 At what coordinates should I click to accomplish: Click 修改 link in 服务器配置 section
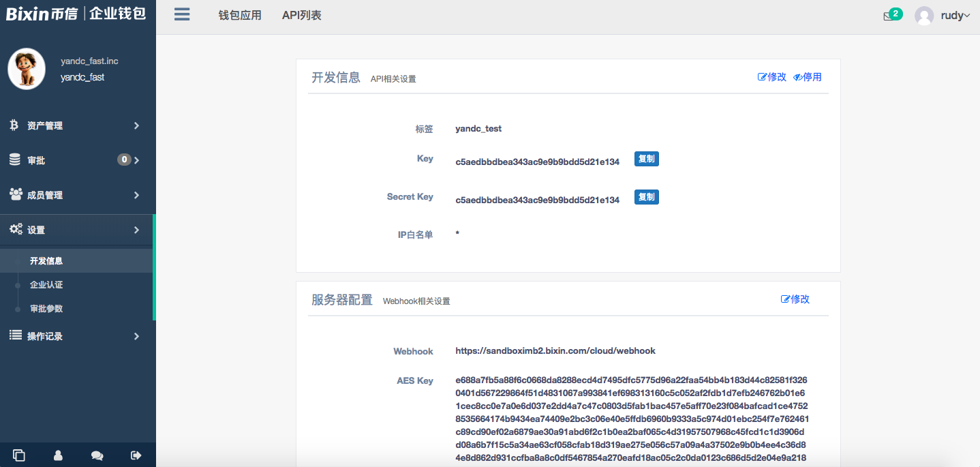point(795,299)
